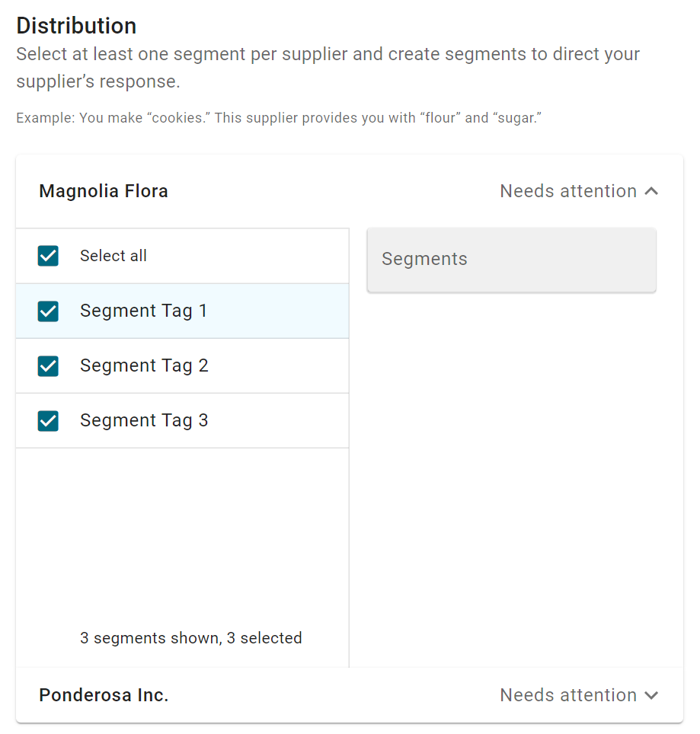Select the Segment Tag 2 label text
The height and width of the screenshot is (734, 700).
coord(144,365)
